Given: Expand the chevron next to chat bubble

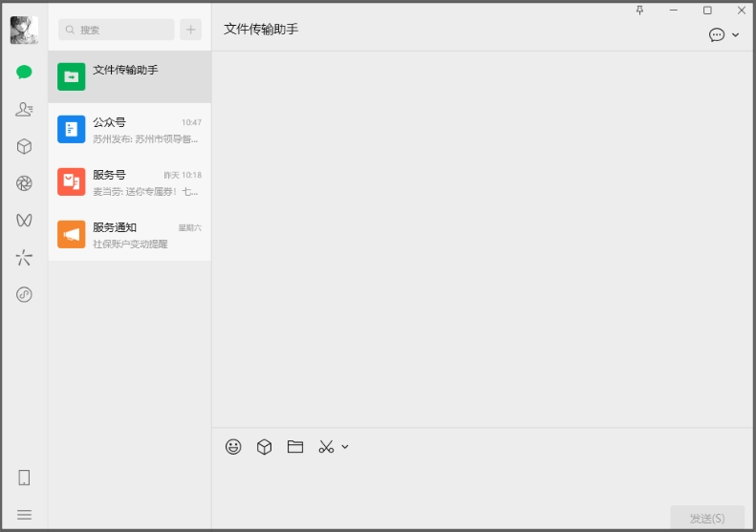Looking at the screenshot, I should (736, 34).
